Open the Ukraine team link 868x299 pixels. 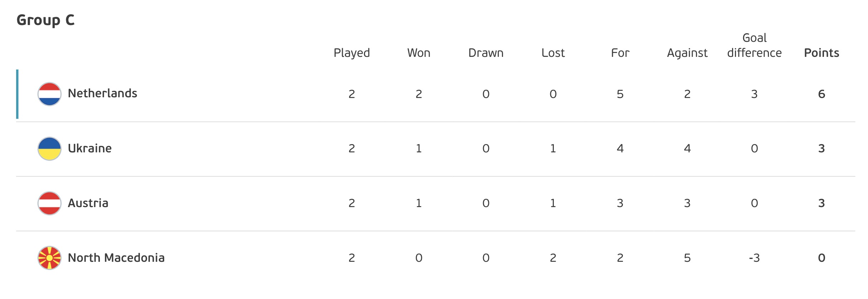pyautogui.click(x=90, y=148)
